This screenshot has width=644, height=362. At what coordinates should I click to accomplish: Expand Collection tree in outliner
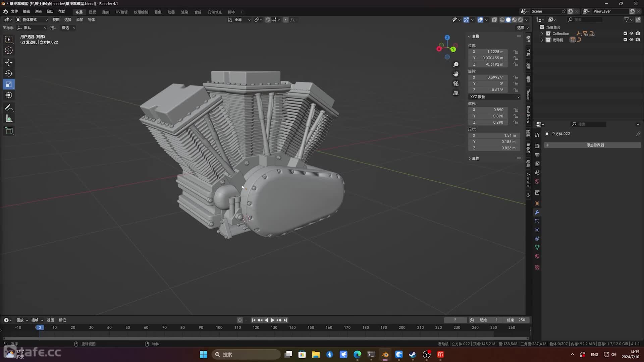click(542, 34)
